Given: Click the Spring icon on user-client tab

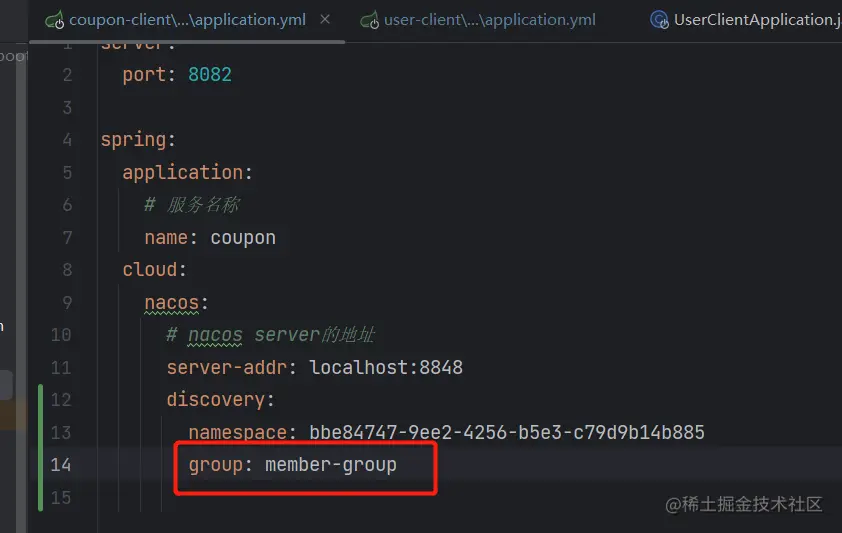Looking at the screenshot, I should (x=369, y=20).
